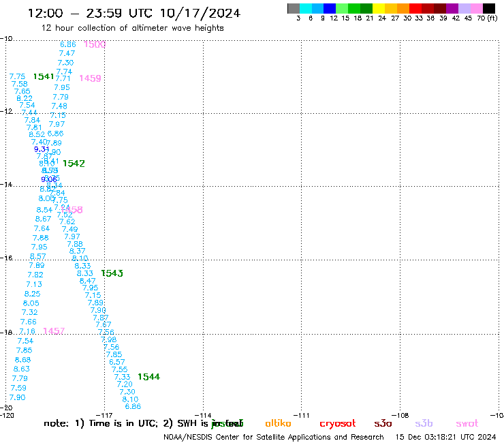Select the 8.47 wave height value
This screenshot has height=443, width=504.
coord(87,281)
